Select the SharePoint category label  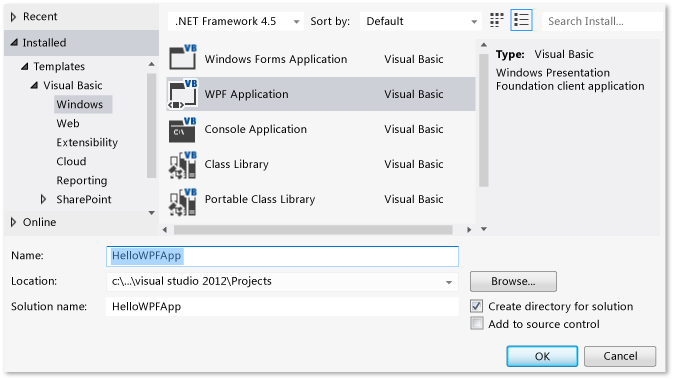84,199
